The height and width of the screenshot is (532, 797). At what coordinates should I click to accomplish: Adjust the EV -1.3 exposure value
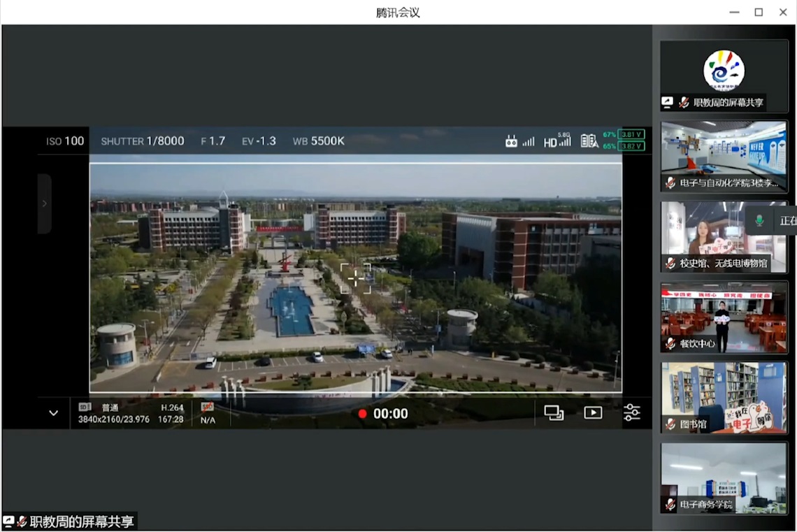[259, 141]
